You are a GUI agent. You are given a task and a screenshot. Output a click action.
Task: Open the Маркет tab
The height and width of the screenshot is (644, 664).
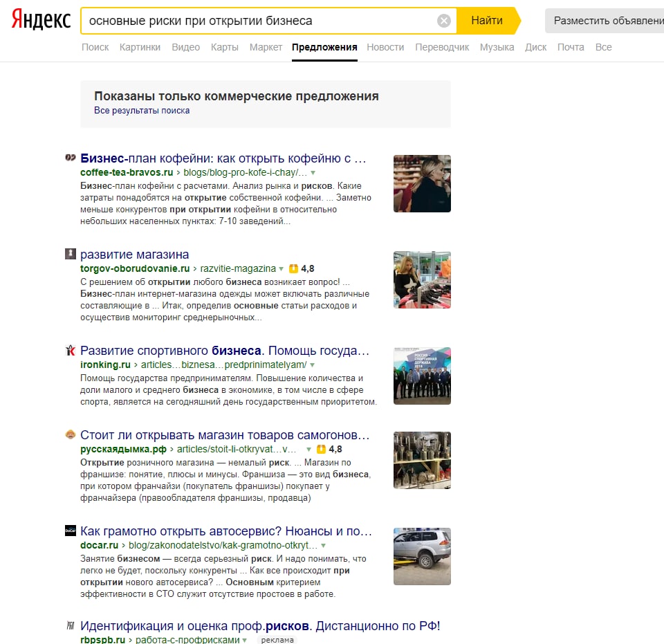click(266, 47)
